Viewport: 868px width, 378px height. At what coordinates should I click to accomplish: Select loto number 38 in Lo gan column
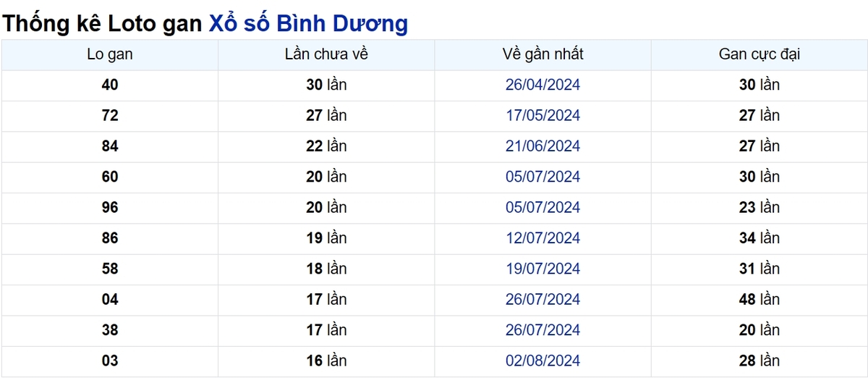[x=110, y=330]
